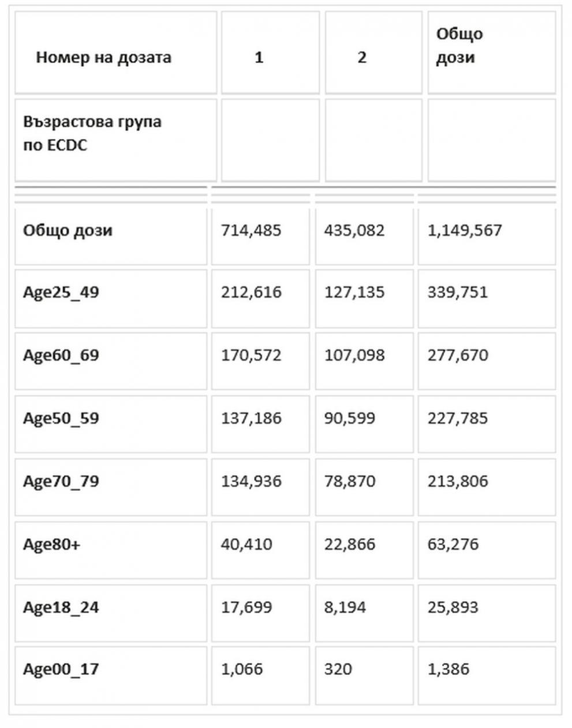Select the Age00_17 row label

tap(61, 670)
